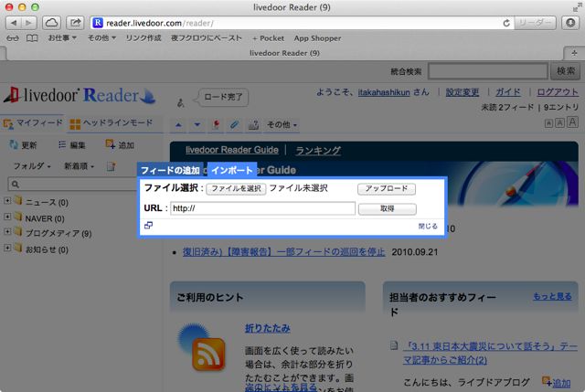
Task: Expand the お知らせ folder
Action: point(7,248)
